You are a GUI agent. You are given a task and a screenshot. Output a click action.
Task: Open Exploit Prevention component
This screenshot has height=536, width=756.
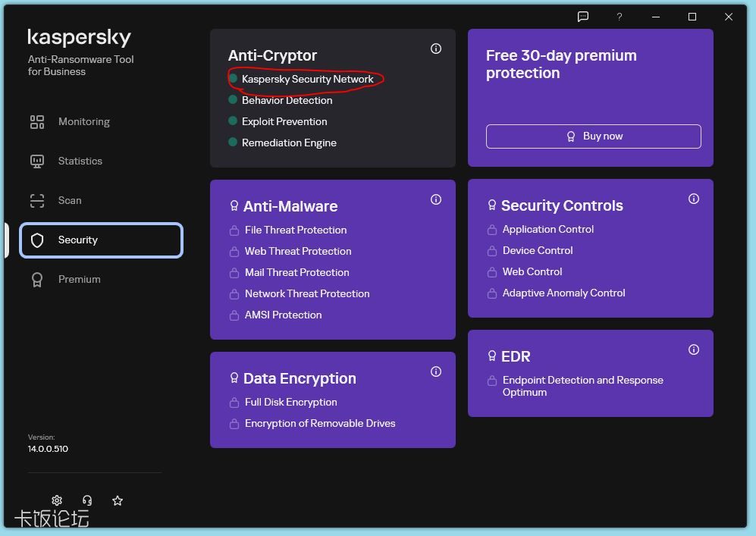284,121
